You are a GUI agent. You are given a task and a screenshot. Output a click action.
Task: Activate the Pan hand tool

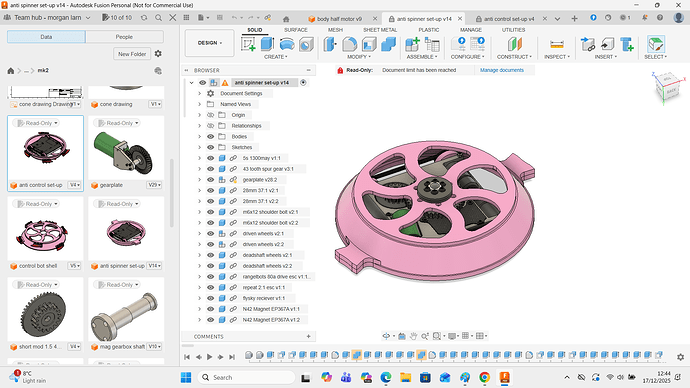pos(413,336)
